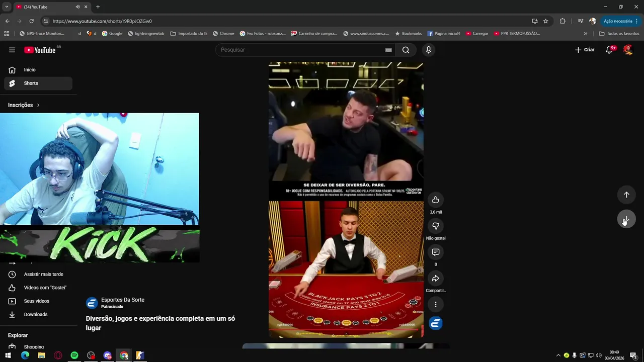Open the media control icon in Chrome toolbar
Image resolution: width=644 pixels, height=362 pixels.
pos(580,21)
